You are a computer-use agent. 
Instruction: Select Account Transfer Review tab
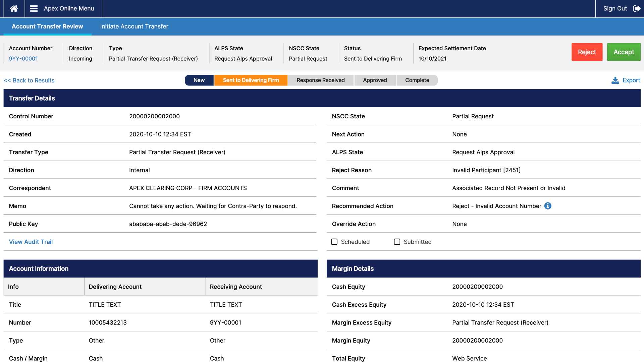[47, 26]
